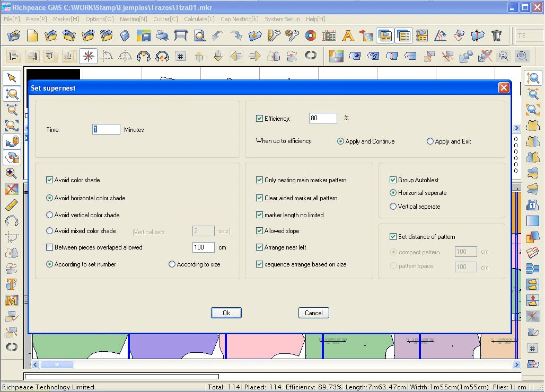Click the Cancel button
This screenshot has height=392, width=545.
coord(313,313)
